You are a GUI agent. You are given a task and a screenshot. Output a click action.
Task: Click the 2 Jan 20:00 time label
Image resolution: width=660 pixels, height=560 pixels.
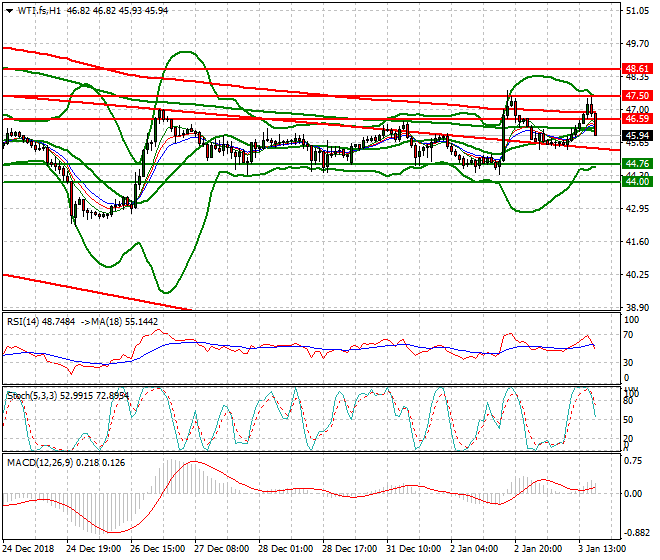tap(538, 549)
